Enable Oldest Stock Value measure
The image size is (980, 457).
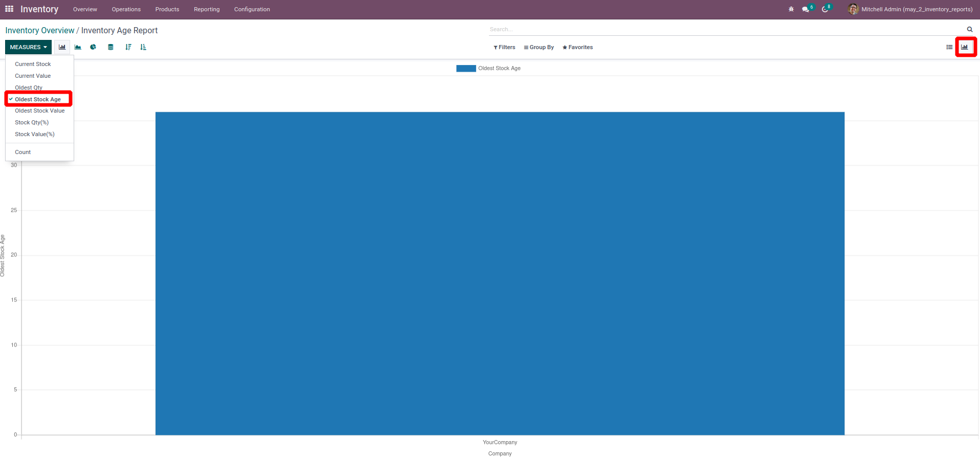[40, 111]
